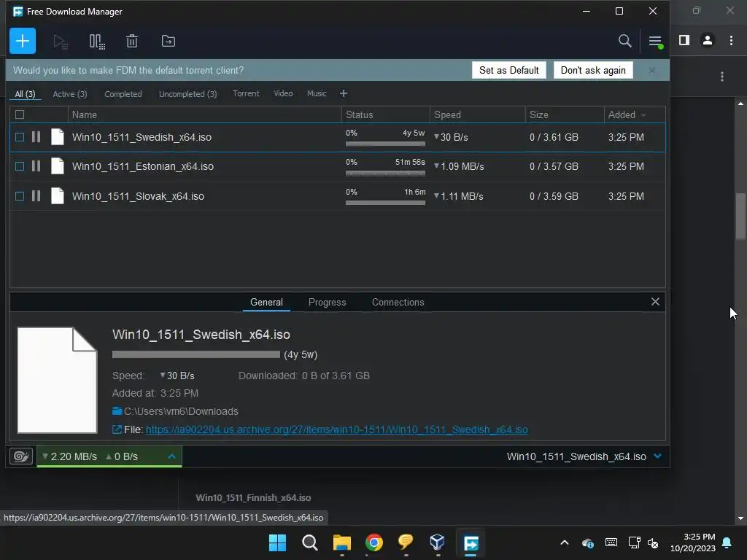Click the trash delete icon in toolbar
The height and width of the screenshot is (560, 747).
click(x=132, y=42)
